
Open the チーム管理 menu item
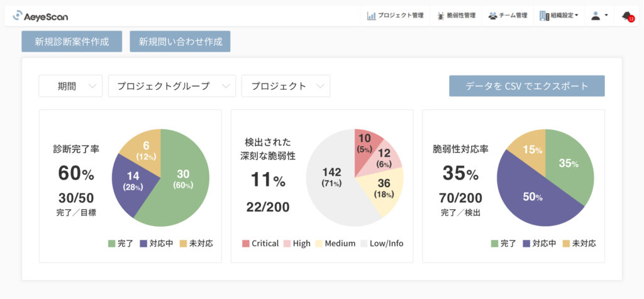(513, 16)
